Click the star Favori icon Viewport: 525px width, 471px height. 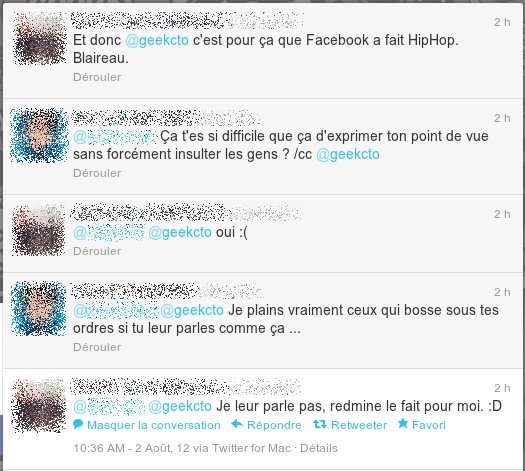coord(403,423)
